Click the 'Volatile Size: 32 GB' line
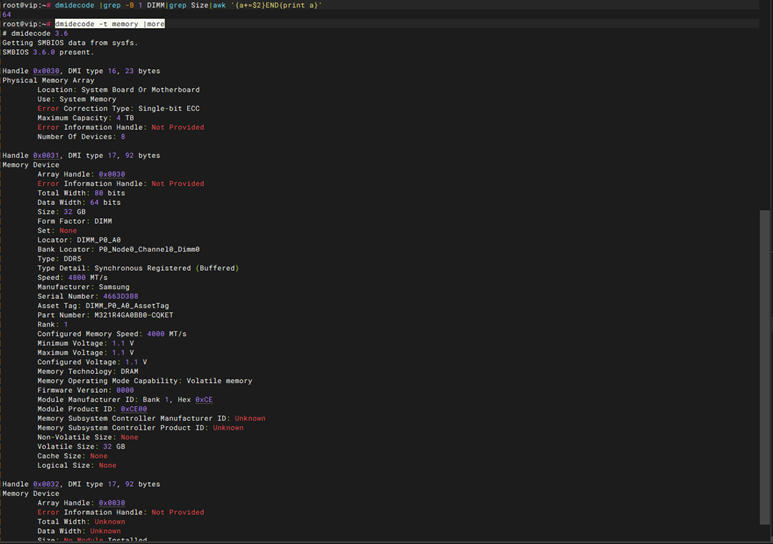The width and height of the screenshot is (773, 544). (x=81, y=446)
